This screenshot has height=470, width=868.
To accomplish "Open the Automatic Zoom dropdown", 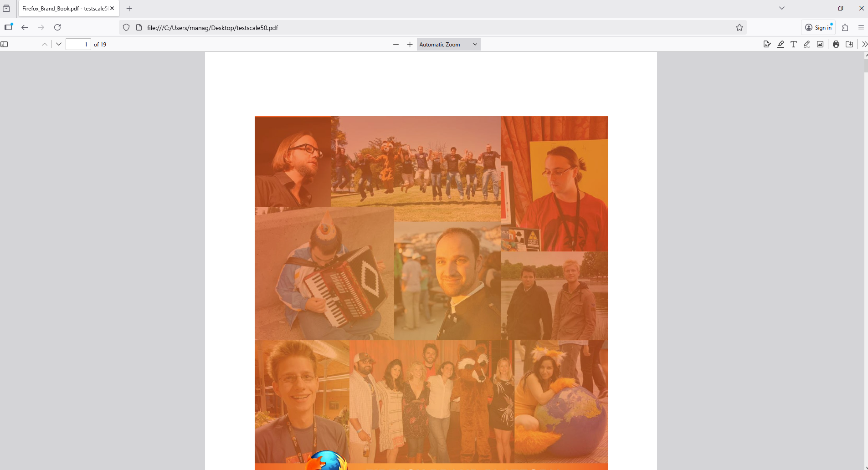I will (x=448, y=44).
